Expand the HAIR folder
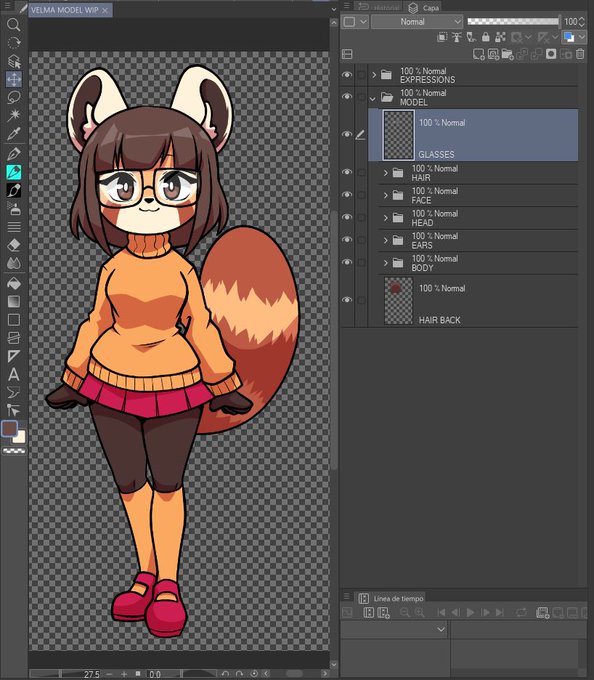 tap(385, 173)
